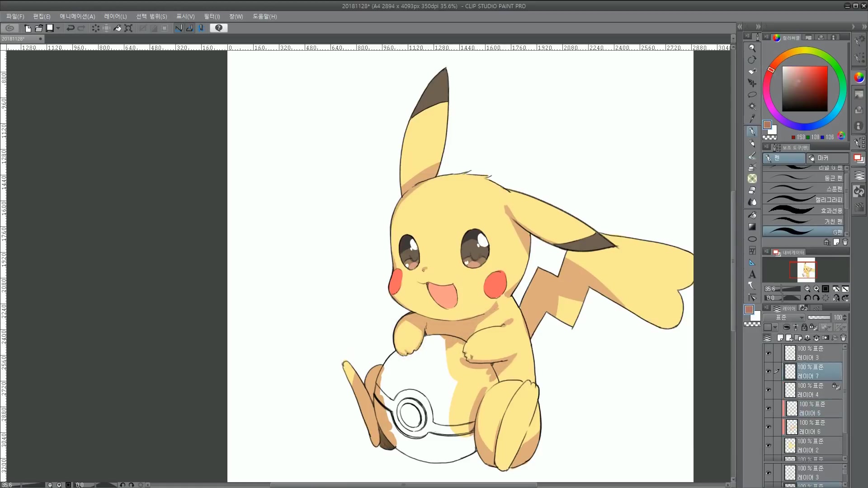868x488 pixels.
Task: Open the save options dropdown arrow
Action: tap(58, 28)
